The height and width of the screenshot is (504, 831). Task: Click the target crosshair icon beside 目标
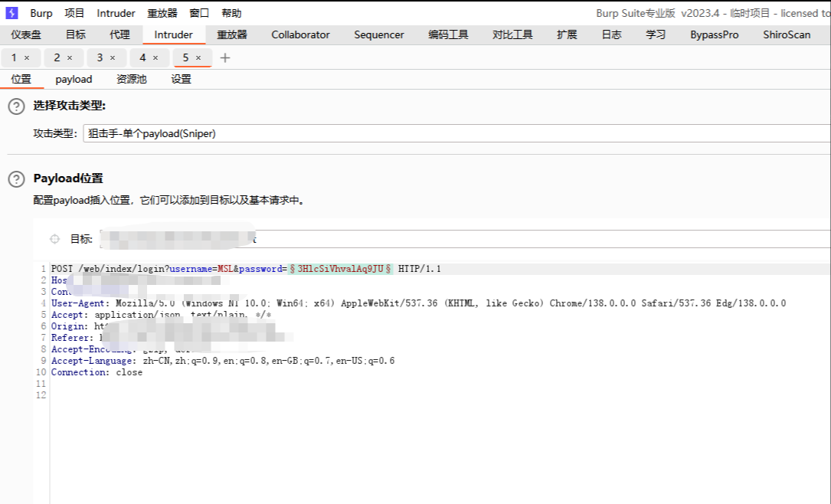(x=54, y=239)
